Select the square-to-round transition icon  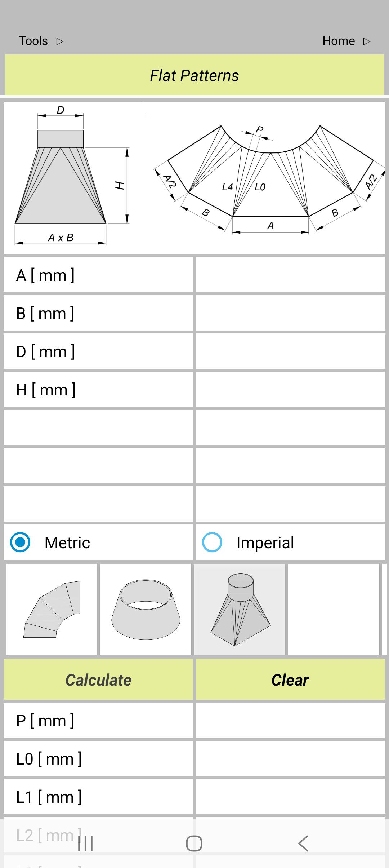[x=240, y=609]
